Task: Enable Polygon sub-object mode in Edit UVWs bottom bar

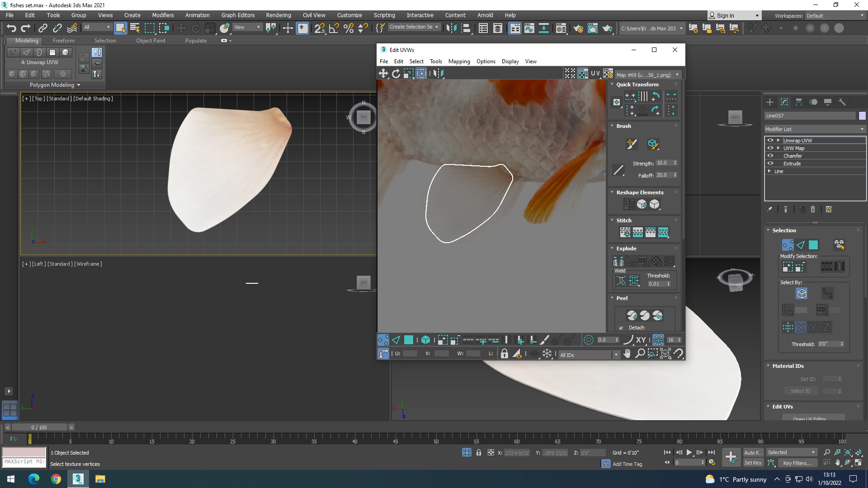Action: point(409,340)
